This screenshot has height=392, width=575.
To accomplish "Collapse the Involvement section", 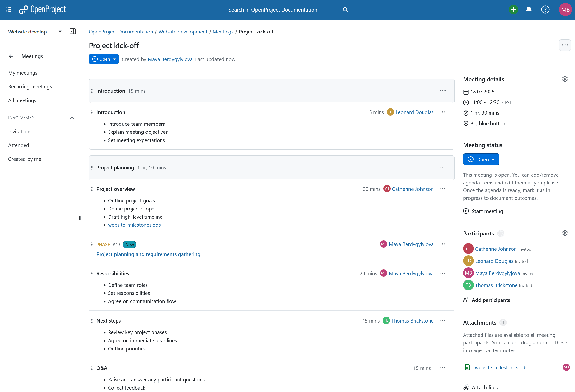I will coord(72,118).
